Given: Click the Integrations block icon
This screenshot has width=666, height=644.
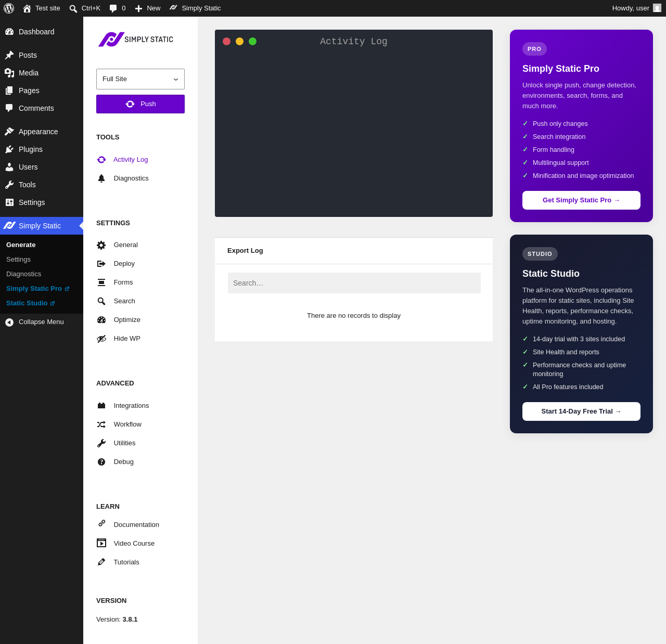Looking at the screenshot, I should 101,406.
